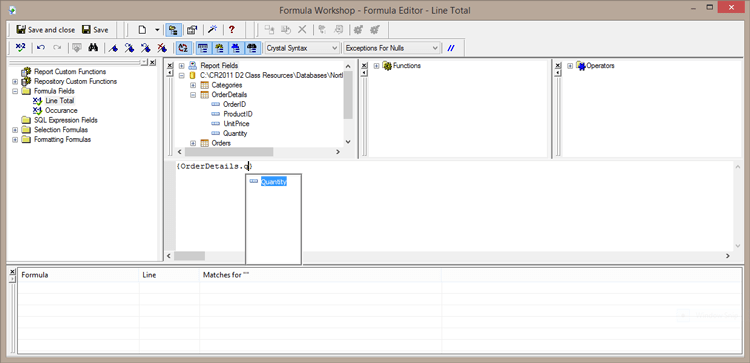
Task: Select the ProductID field
Action: [238, 114]
